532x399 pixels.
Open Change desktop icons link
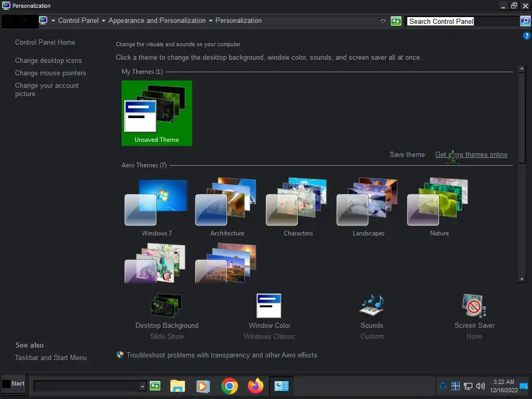point(48,61)
